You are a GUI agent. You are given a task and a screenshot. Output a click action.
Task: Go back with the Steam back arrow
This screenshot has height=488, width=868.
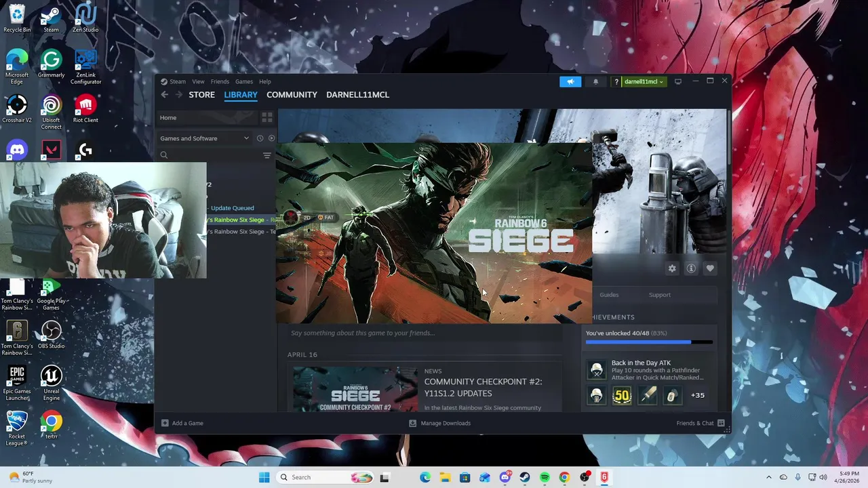[x=165, y=95]
